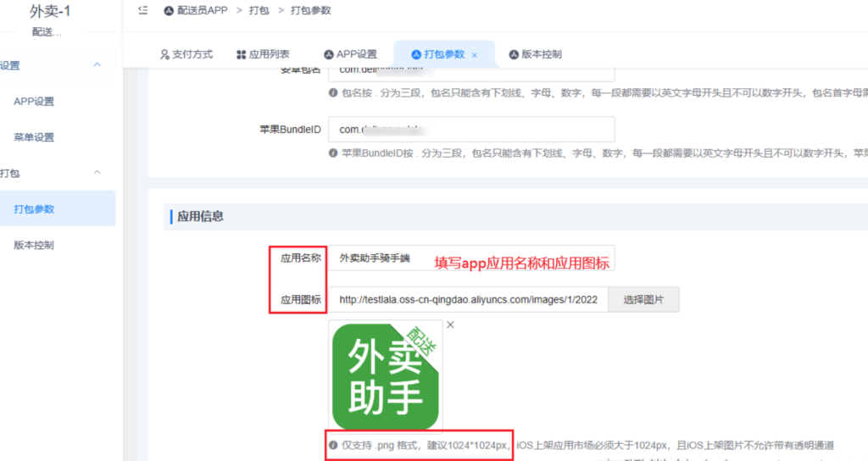Click the info icon under 苹果BundleID field
The height and width of the screenshot is (461, 868).
click(333, 153)
